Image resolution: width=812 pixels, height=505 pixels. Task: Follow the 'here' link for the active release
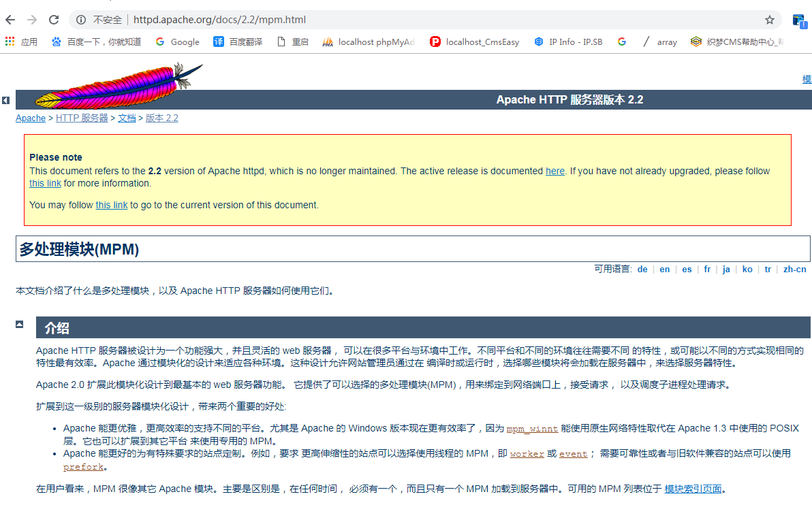(x=555, y=171)
